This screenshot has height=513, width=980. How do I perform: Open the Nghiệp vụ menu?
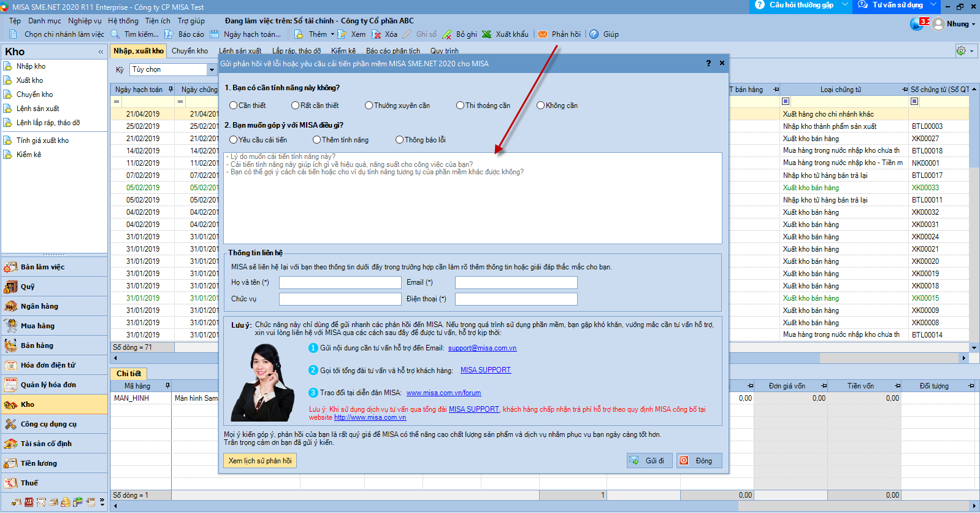[85, 21]
